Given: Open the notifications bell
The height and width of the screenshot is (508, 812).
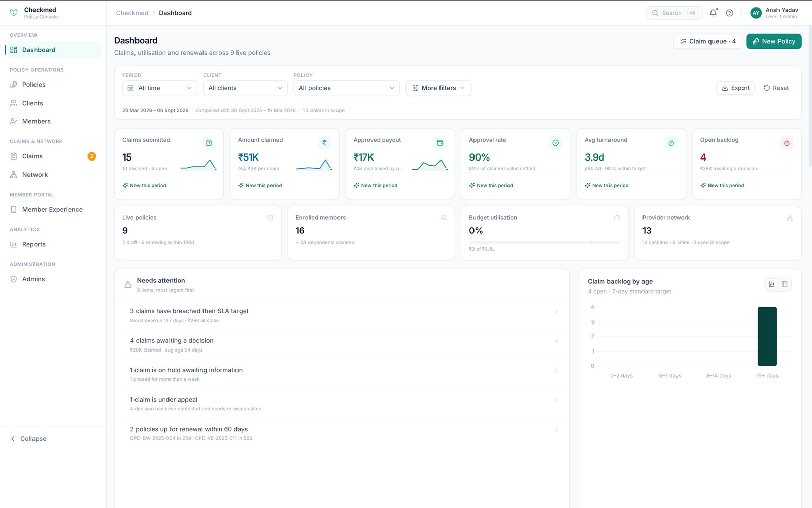Looking at the screenshot, I should pyautogui.click(x=713, y=13).
